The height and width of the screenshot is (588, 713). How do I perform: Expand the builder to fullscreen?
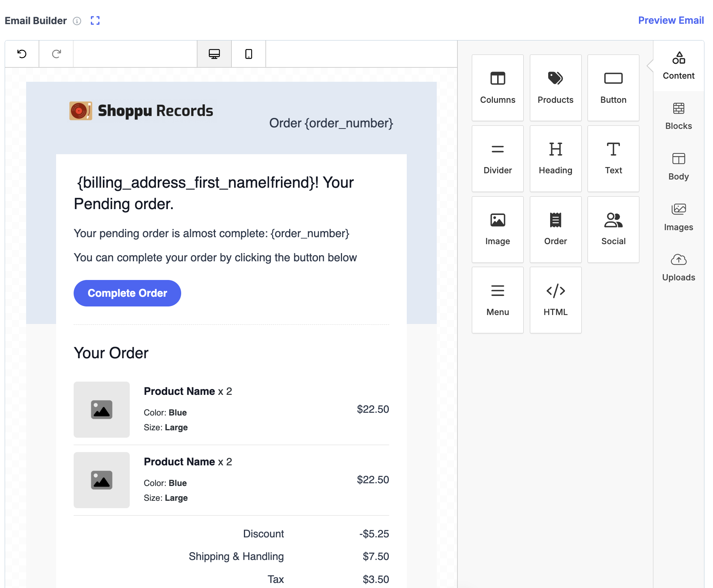click(95, 21)
